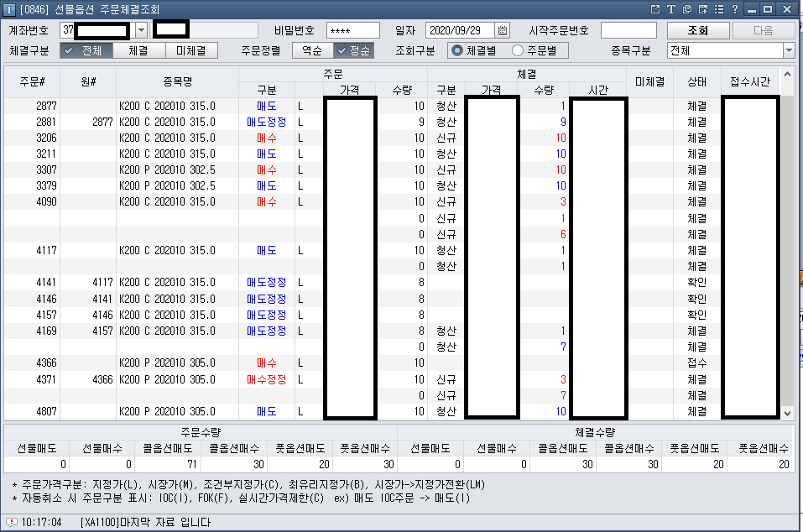Click the font size 'T' icon

pos(671,9)
